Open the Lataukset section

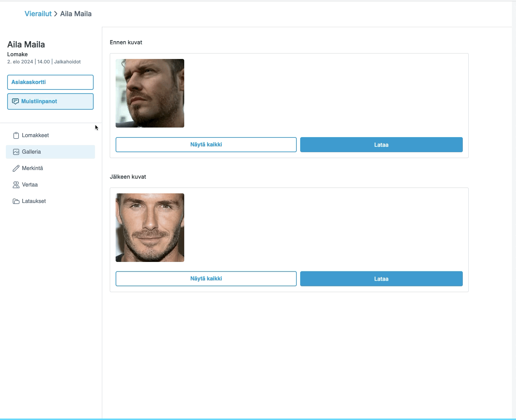point(50,201)
